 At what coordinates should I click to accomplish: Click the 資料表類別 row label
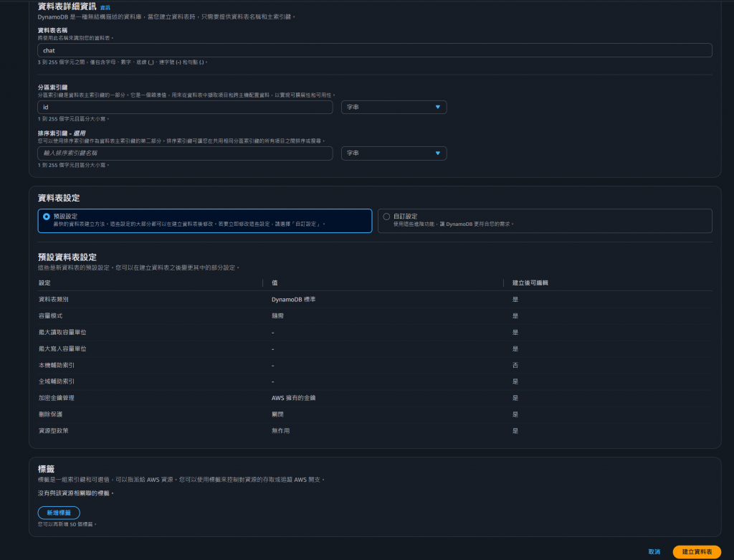tap(53, 299)
